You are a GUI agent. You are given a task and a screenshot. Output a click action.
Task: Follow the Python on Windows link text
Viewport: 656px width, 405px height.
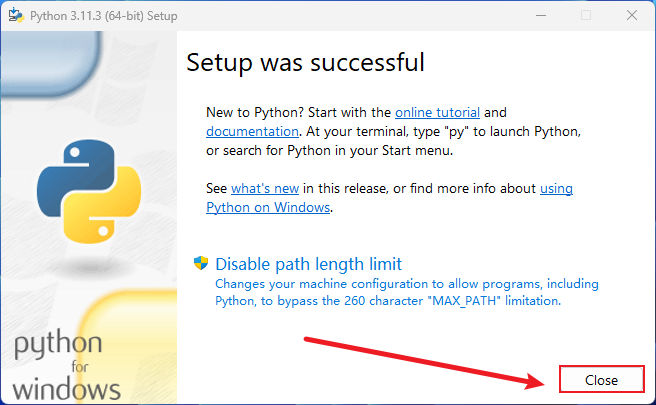[268, 208]
